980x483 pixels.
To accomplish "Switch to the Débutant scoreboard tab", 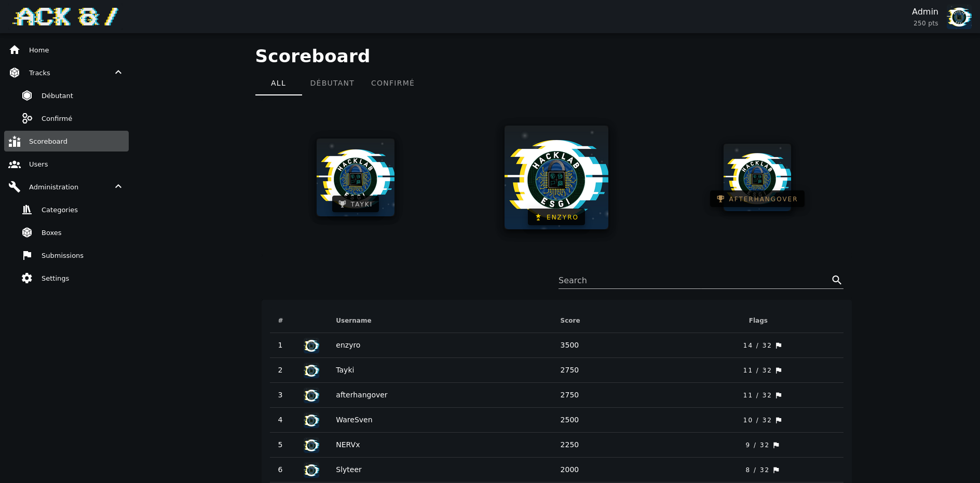I will 332,83.
